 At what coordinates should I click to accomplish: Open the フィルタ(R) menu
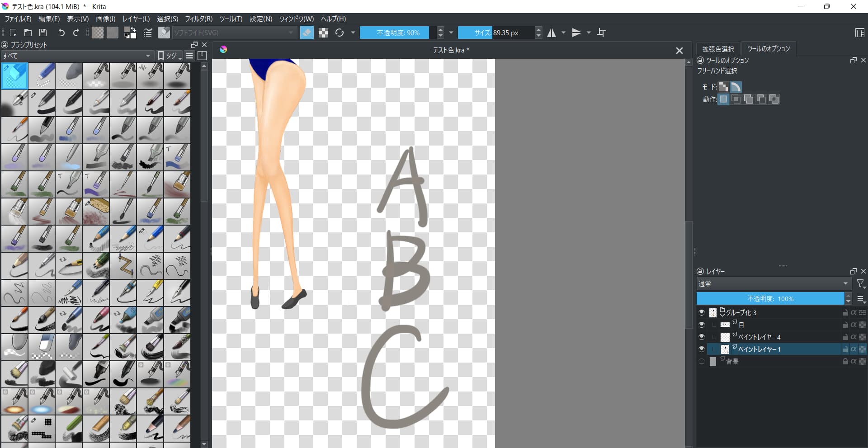198,19
